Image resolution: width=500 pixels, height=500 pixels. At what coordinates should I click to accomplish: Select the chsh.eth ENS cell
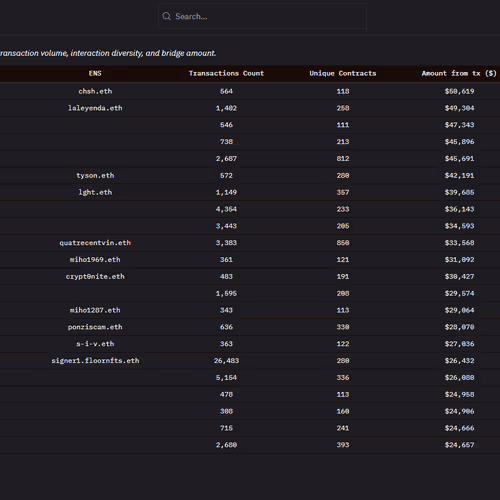click(x=95, y=91)
